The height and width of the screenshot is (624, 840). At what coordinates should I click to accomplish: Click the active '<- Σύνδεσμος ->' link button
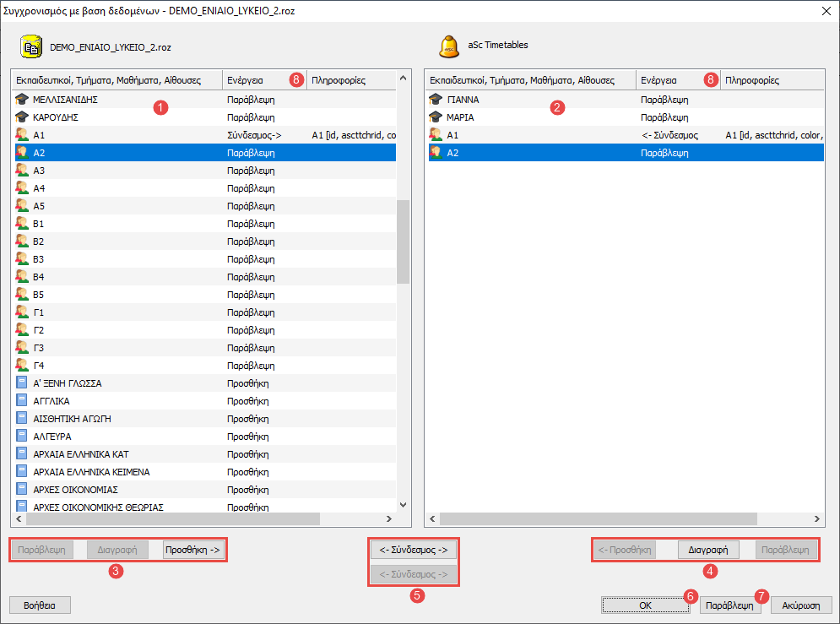[414, 550]
